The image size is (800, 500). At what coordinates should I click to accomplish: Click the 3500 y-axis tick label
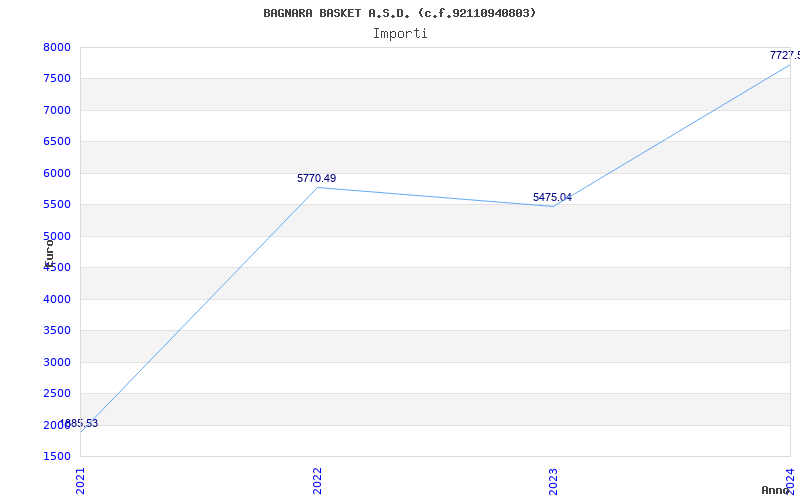[57, 331]
